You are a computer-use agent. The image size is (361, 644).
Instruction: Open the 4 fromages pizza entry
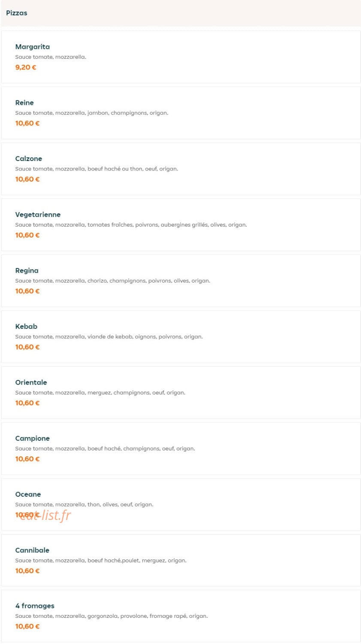(x=180, y=616)
